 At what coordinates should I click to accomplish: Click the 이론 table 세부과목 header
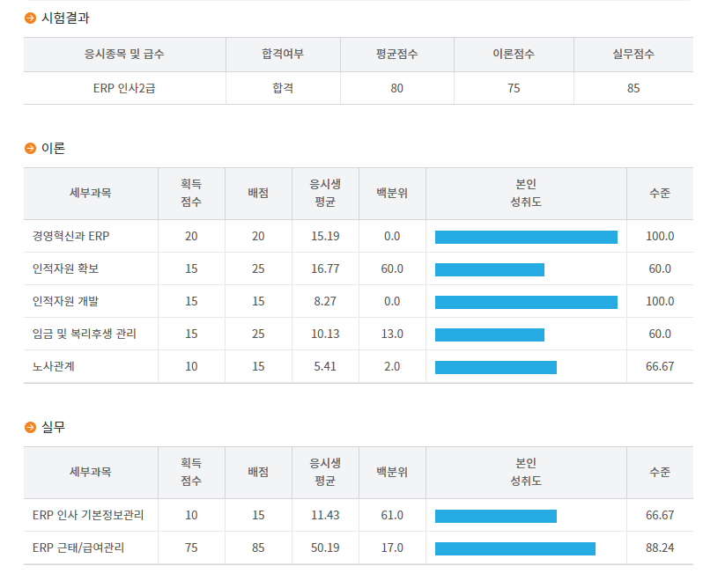[x=91, y=193]
